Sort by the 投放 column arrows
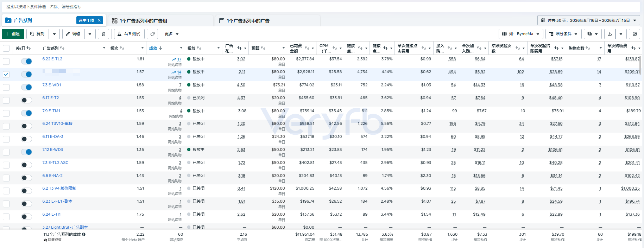This screenshot has width=644, height=248. point(199,48)
